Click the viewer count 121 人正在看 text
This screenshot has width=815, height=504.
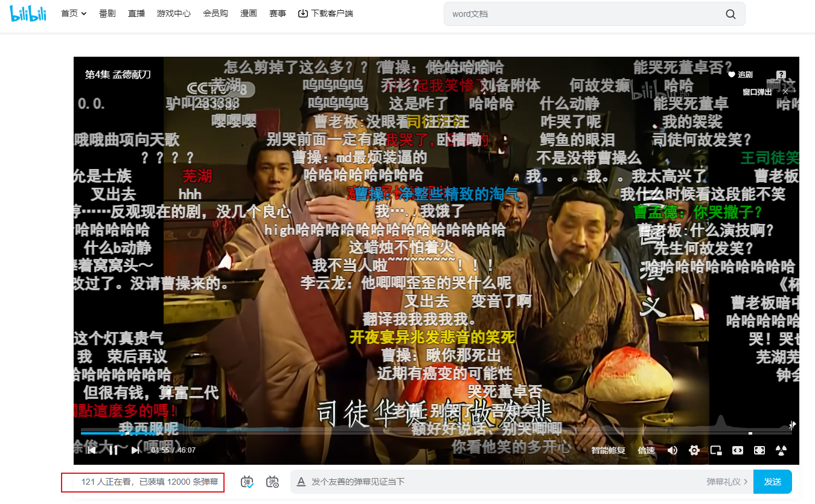(107, 482)
